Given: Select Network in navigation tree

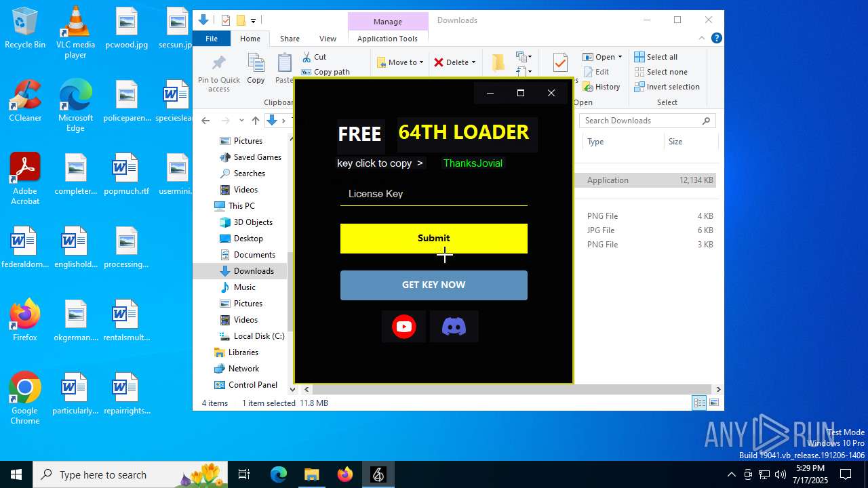Looking at the screenshot, I should click(x=243, y=369).
